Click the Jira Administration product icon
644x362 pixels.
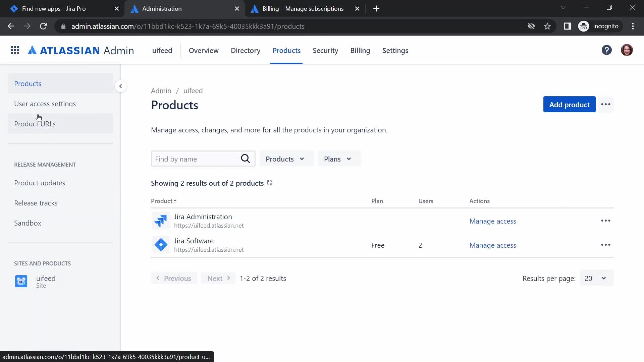[161, 221]
